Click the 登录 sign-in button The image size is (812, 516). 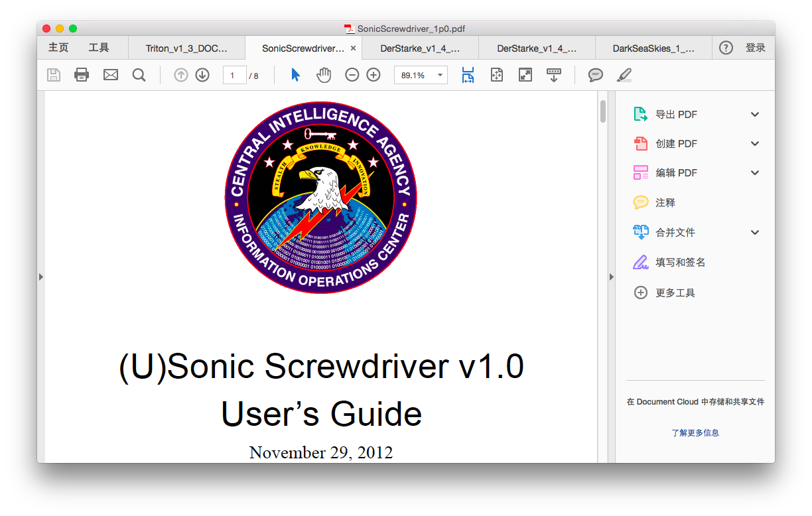point(756,48)
